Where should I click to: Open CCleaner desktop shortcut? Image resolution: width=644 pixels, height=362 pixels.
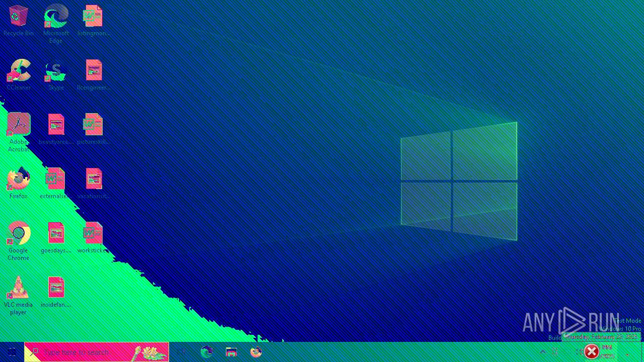[19, 75]
